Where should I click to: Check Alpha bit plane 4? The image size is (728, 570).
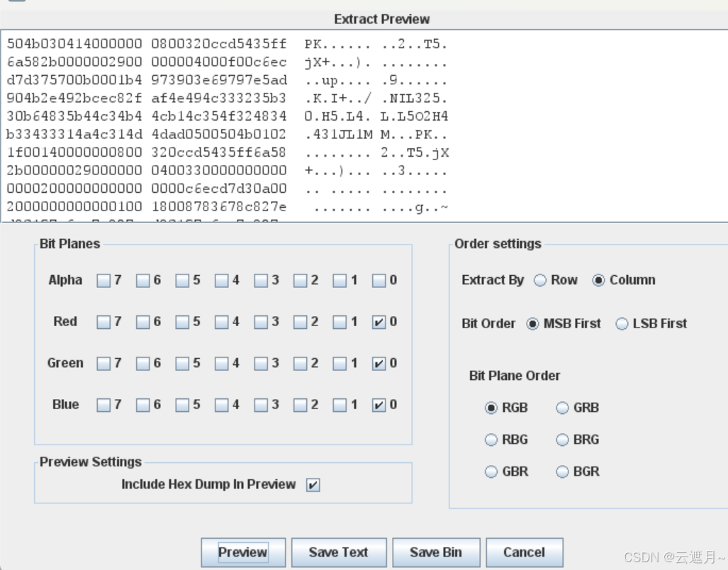click(221, 280)
